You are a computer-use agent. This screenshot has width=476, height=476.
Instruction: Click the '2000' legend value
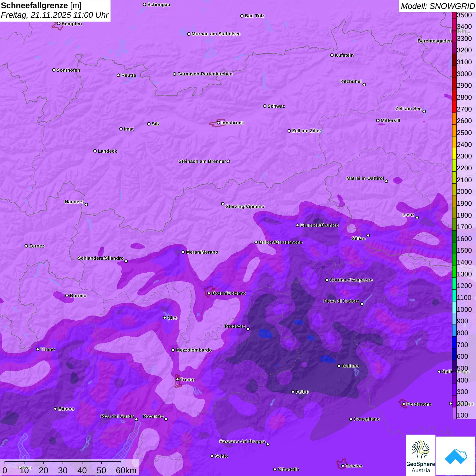coord(464,191)
